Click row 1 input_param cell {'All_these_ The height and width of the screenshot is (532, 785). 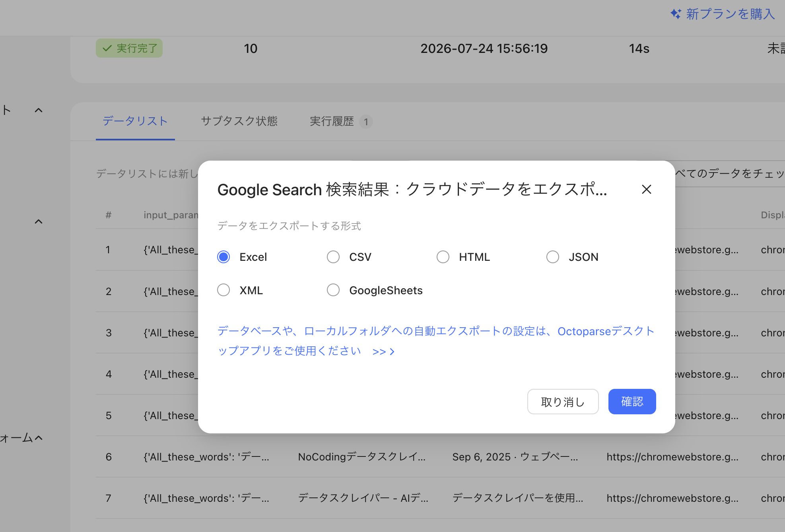point(171,250)
